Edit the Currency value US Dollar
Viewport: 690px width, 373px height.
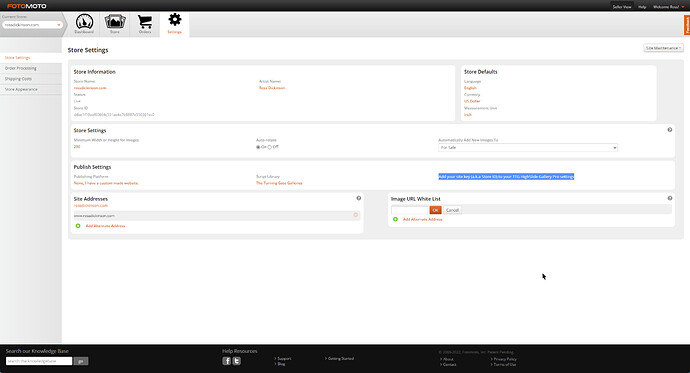472,101
